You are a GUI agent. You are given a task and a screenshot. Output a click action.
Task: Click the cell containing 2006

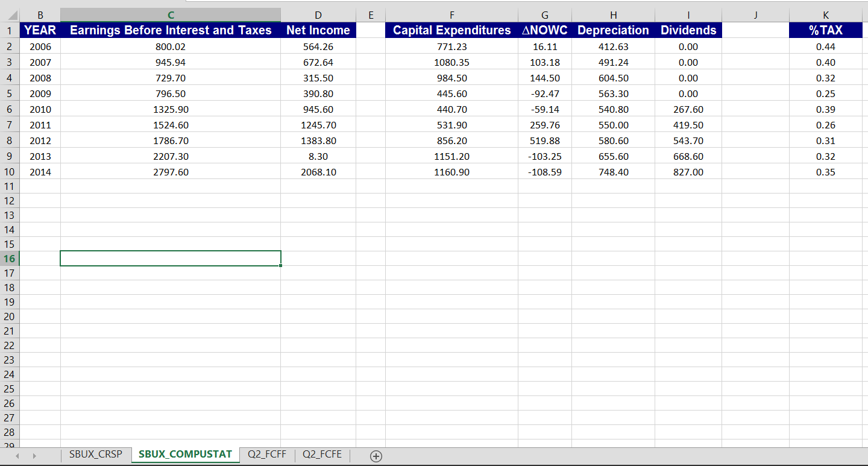(x=40, y=46)
